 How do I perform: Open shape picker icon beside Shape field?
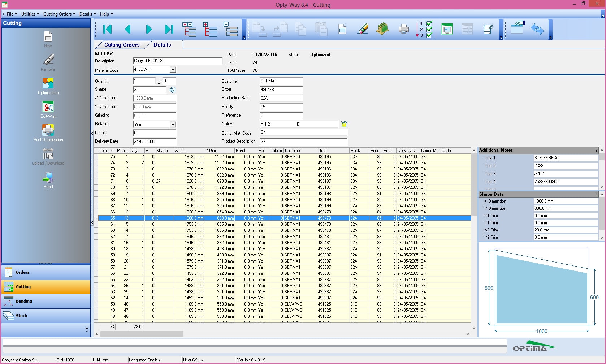[172, 90]
